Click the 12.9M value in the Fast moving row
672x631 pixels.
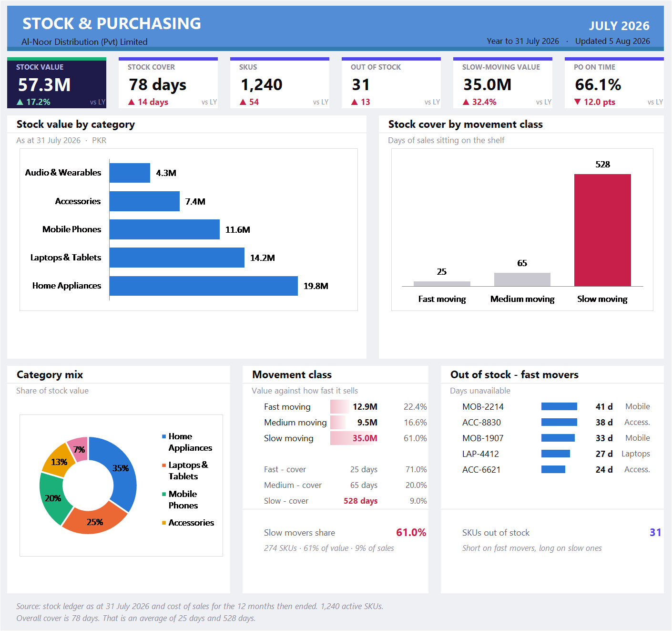click(x=365, y=407)
